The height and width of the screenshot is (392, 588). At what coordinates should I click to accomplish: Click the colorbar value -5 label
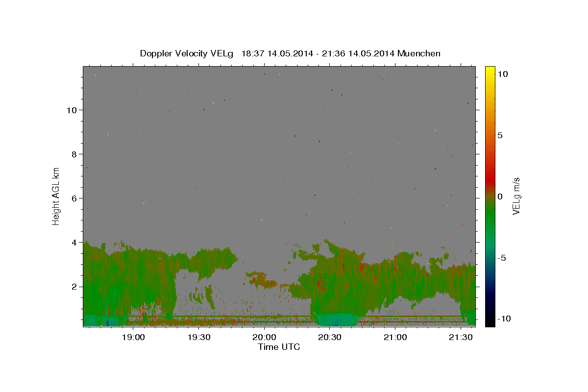(502, 258)
